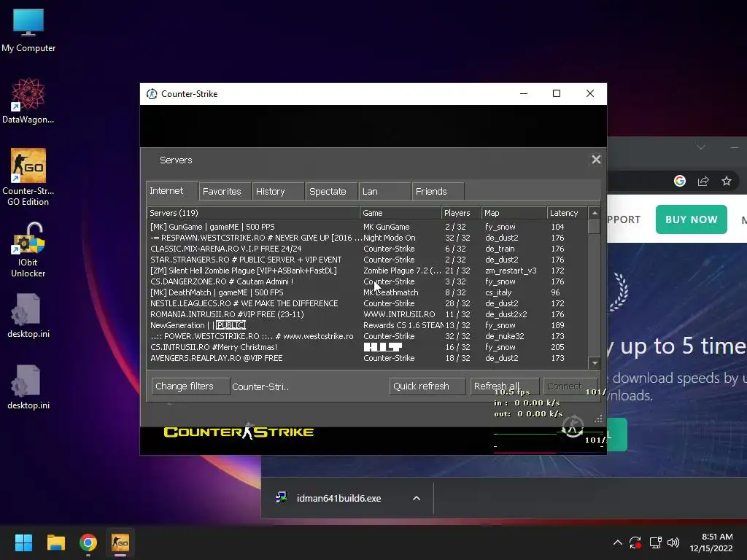Switch to the Internet tab

coord(172,190)
